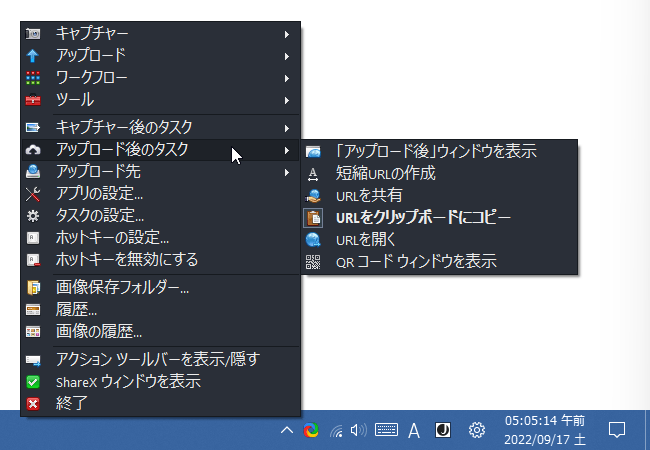Screen dimensions: 650x450
Task: Click the image icon beside キャプチャー後のタスク
Action: click(x=33, y=127)
